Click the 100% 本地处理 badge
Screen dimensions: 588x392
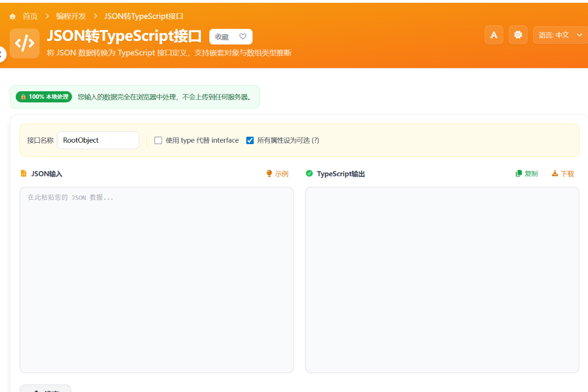tap(44, 97)
